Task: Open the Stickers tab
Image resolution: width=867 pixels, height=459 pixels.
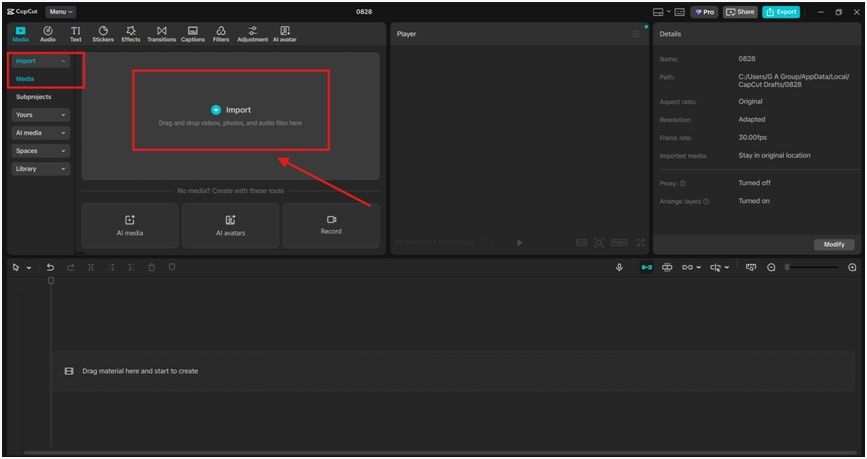Action: [103, 34]
